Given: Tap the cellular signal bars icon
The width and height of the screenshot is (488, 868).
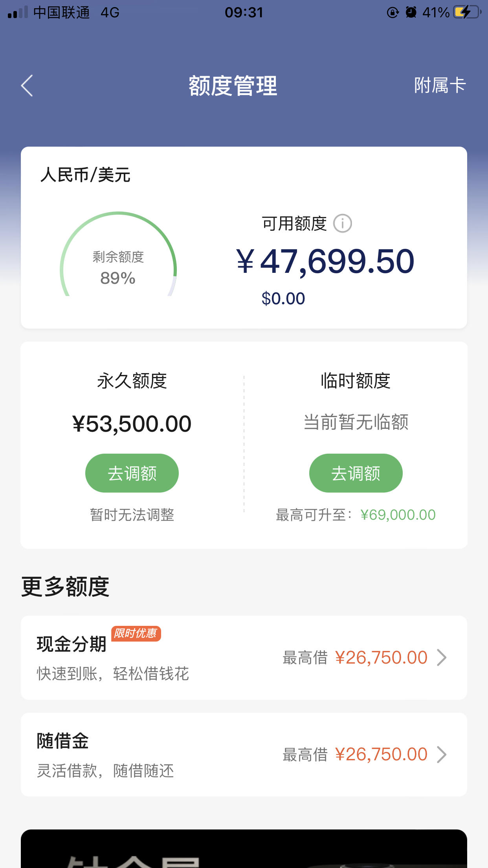Looking at the screenshot, I should tap(18, 12).
